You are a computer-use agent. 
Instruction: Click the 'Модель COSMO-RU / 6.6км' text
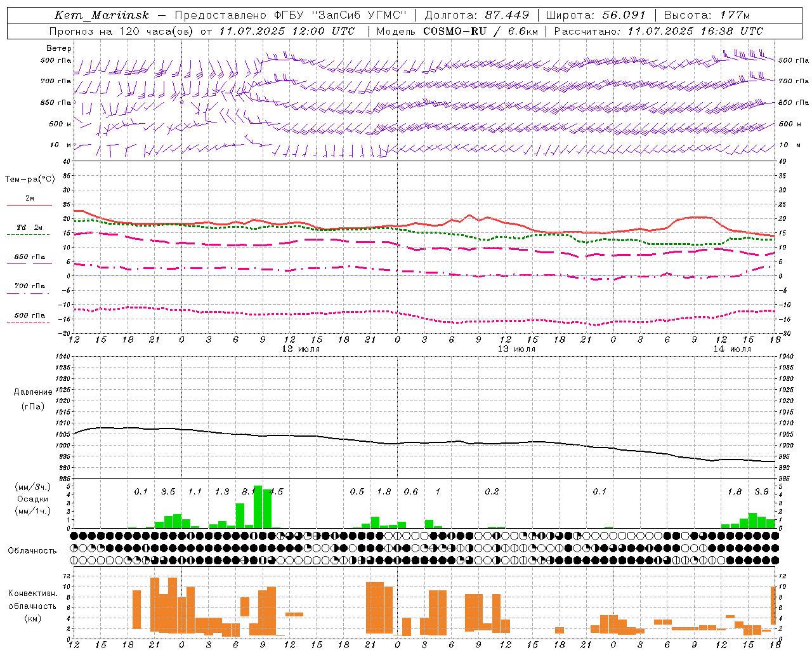(x=457, y=31)
